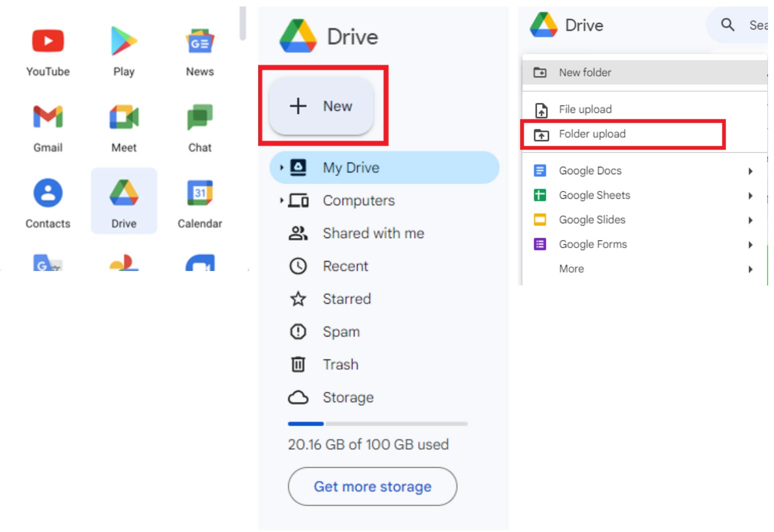Click the search magnifier in Drive

(728, 24)
